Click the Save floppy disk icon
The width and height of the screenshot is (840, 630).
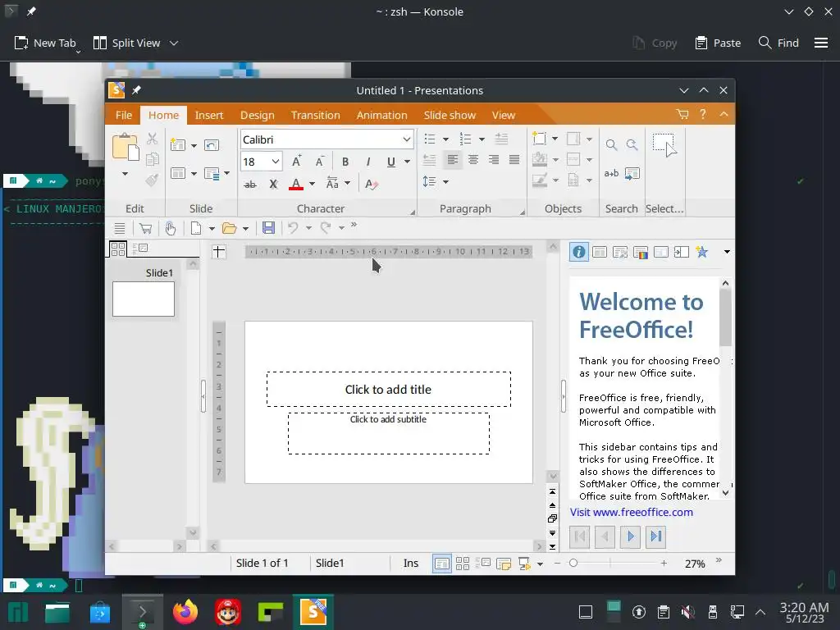coord(268,228)
